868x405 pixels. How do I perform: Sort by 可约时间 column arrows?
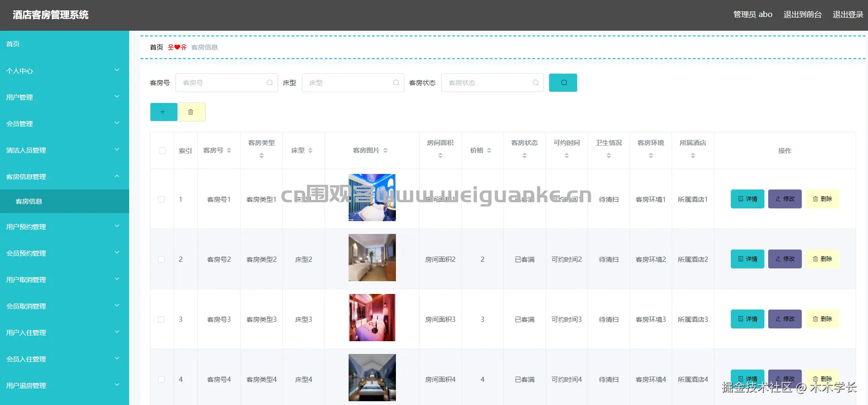(x=567, y=155)
